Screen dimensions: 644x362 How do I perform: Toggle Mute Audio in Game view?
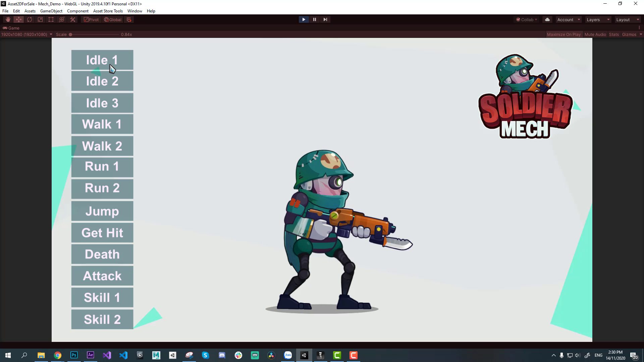[595, 34]
